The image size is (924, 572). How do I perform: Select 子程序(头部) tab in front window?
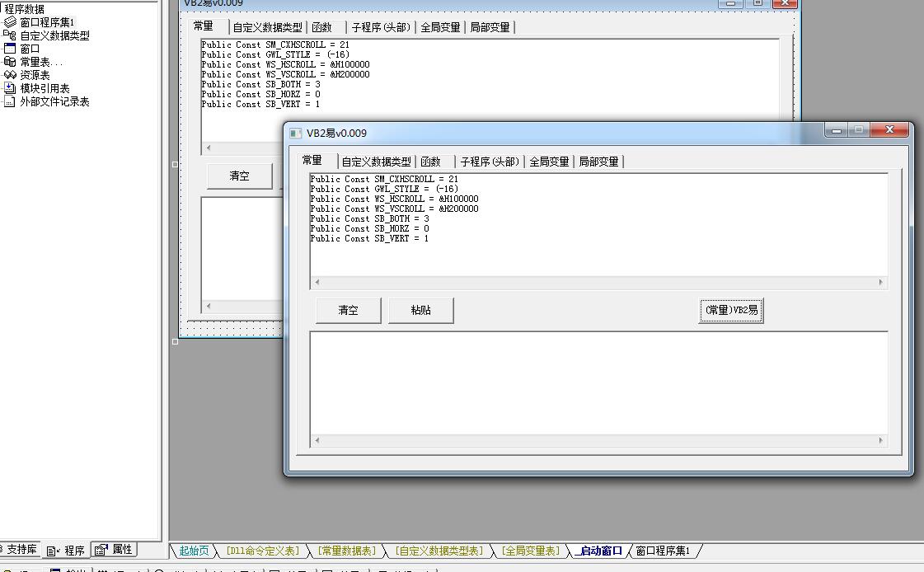[490, 162]
